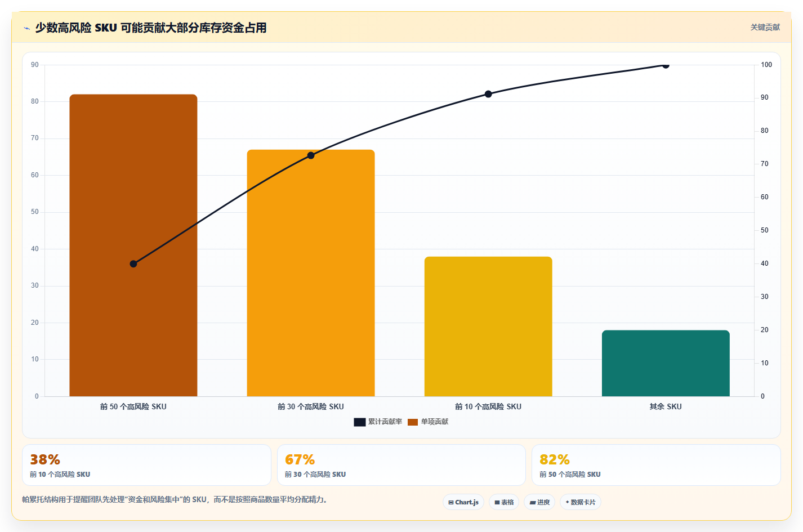Click the 关键贡献 tag in header
803x532 pixels.
[x=765, y=27]
